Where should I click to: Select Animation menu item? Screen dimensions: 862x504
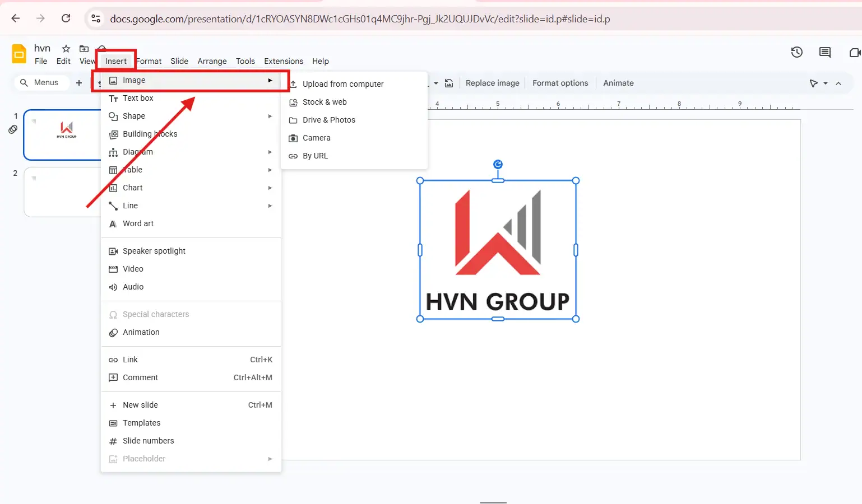click(191, 332)
